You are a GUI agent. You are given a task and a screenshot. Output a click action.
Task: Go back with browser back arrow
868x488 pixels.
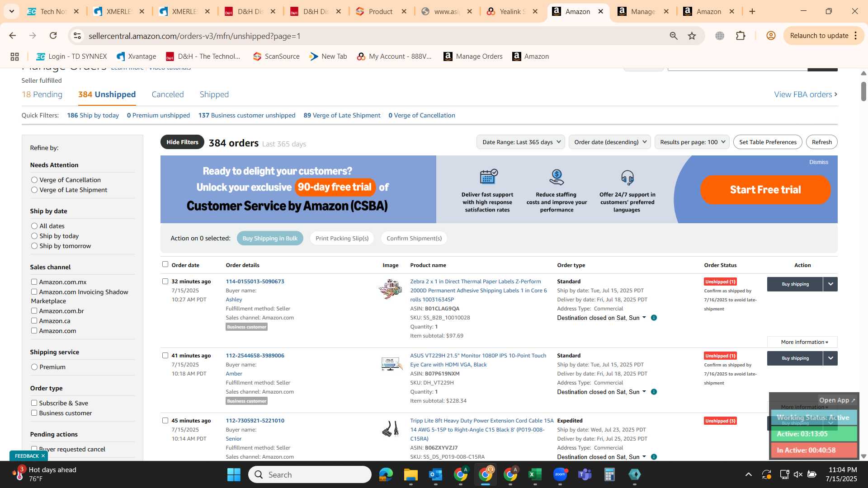pyautogui.click(x=12, y=36)
